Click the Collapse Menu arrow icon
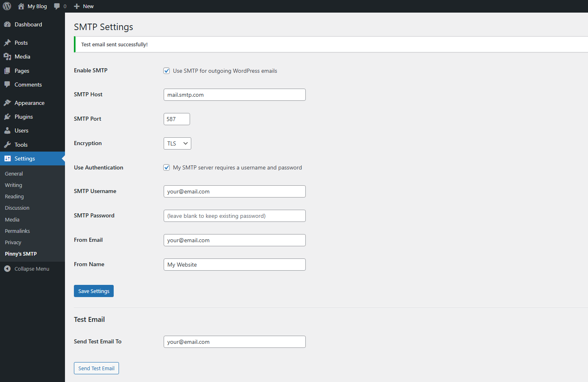Screen dimensions: 588x382 pyautogui.click(x=7, y=269)
